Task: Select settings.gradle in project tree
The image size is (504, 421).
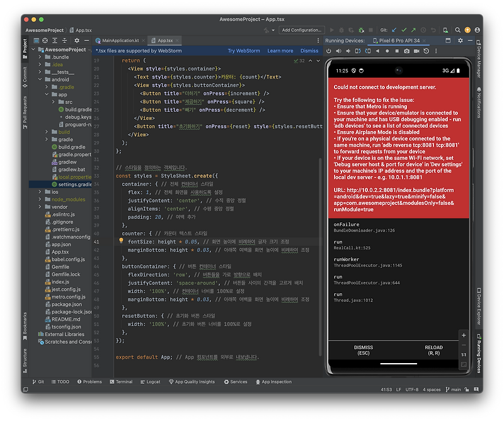Action: (x=60, y=184)
